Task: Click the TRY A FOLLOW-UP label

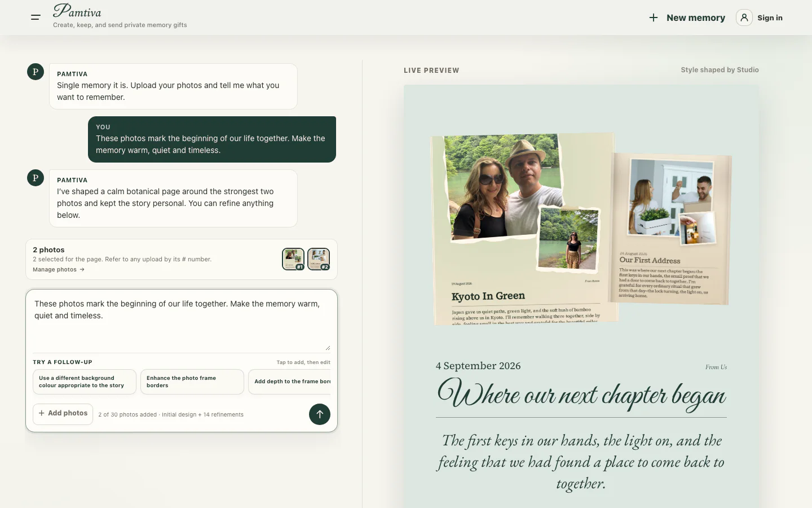Action: click(x=63, y=362)
